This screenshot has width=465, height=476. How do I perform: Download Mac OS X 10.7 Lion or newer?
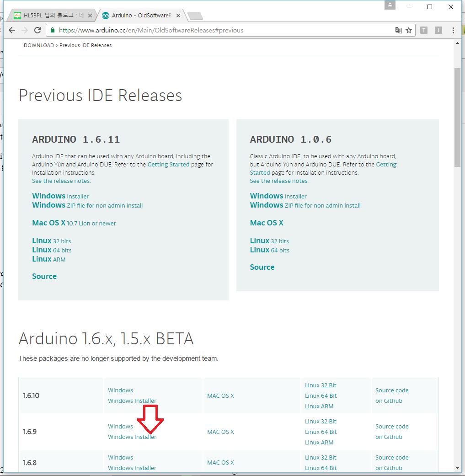pos(74,223)
